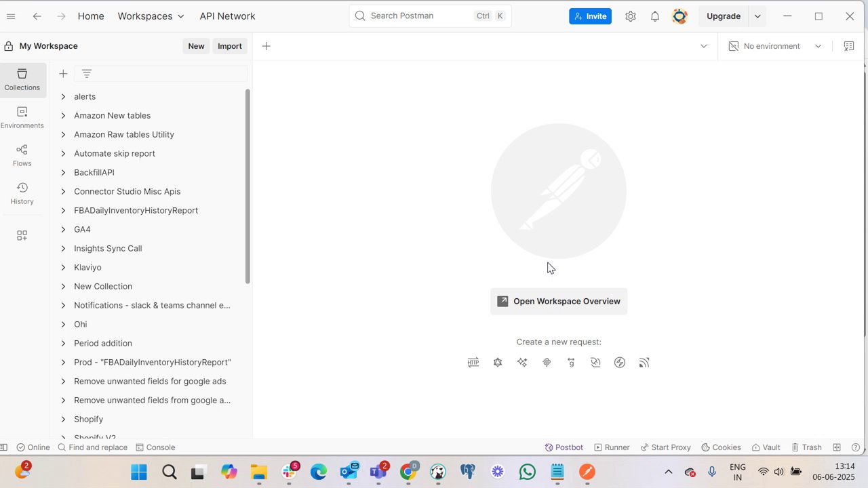This screenshot has width=868, height=488.
Task: Click the Upgrade button
Action: click(x=724, y=16)
